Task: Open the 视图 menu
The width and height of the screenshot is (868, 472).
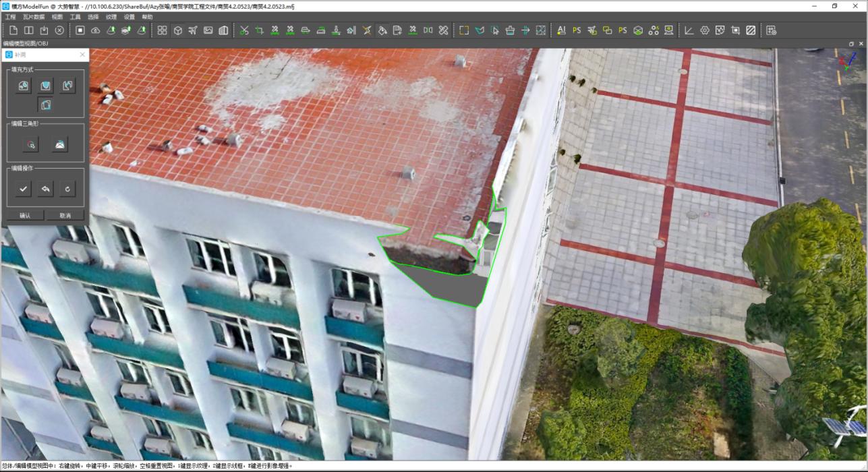Action: click(57, 16)
